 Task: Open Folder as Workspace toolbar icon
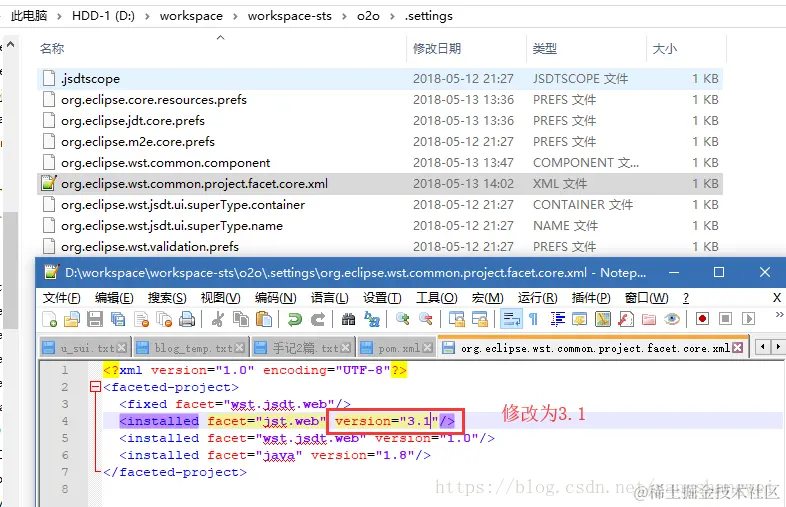(x=649, y=319)
